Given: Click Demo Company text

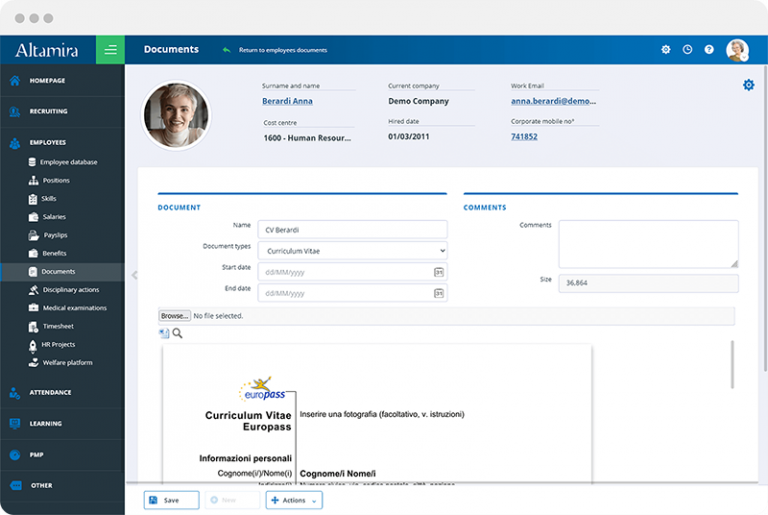Looking at the screenshot, I should tap(418, 101).
